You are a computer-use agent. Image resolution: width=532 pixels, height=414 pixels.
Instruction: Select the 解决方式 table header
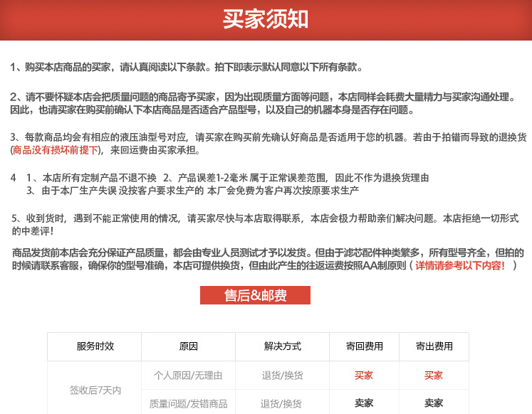pos(282,346)
